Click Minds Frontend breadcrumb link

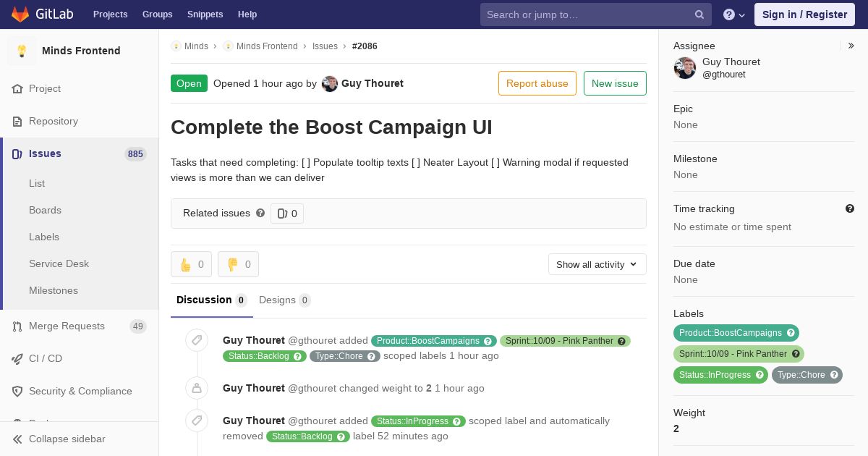point(267,46)
